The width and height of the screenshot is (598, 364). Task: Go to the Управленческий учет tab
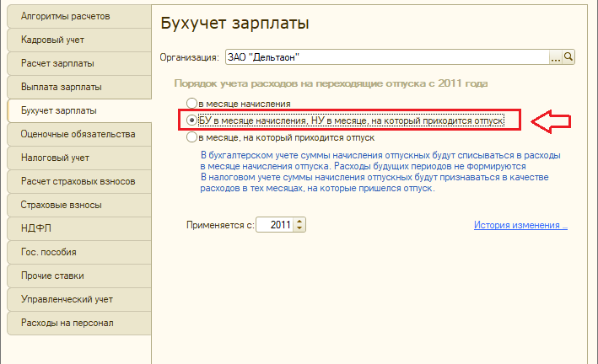click(x=79, y=300)
